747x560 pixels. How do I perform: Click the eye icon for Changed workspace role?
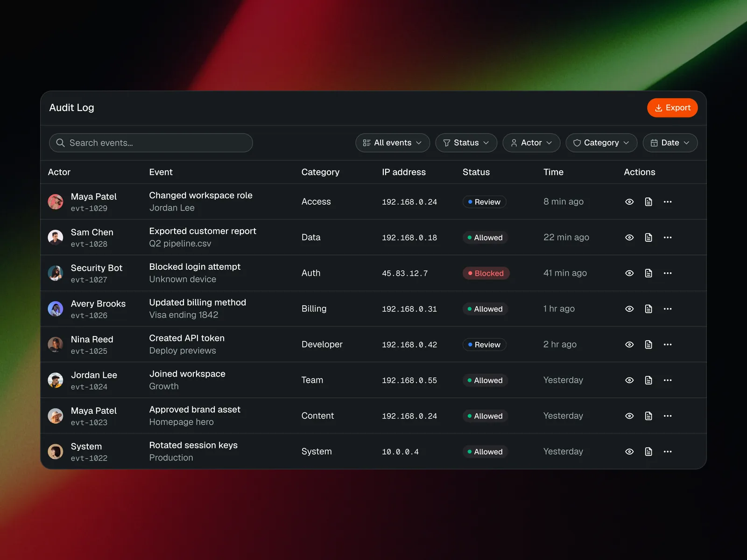(629, 202)
